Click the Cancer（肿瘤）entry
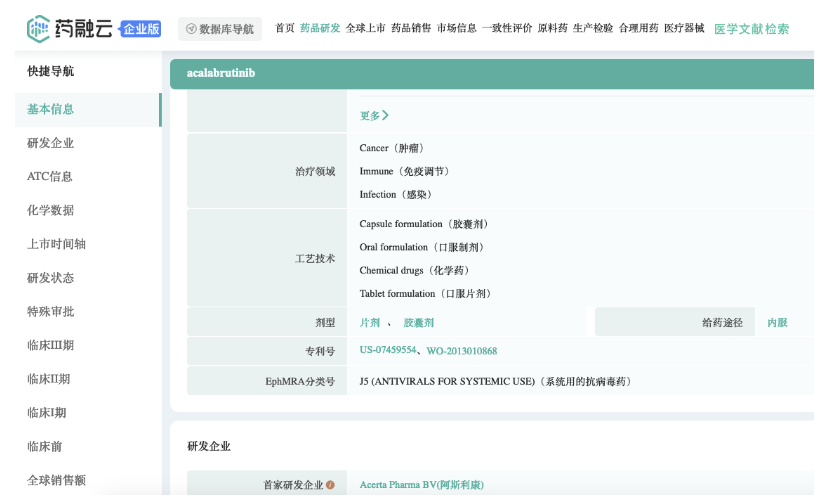Viewport: 839px width, 501px height. click(392, 148)
